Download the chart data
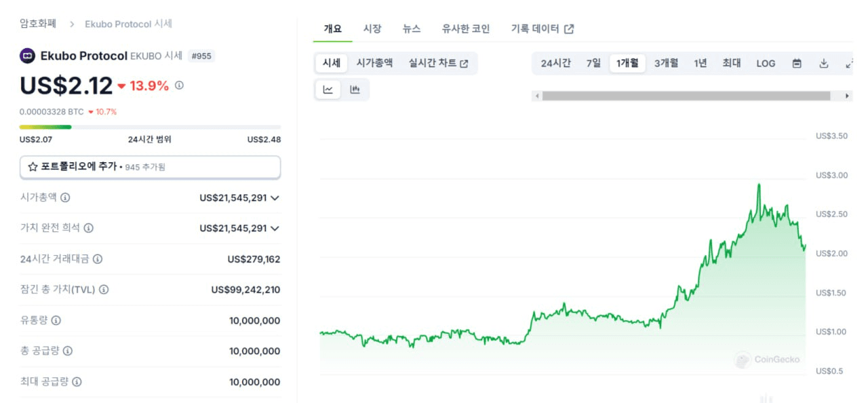The width and height of the screenshot is (868, 403). [824, 63]
